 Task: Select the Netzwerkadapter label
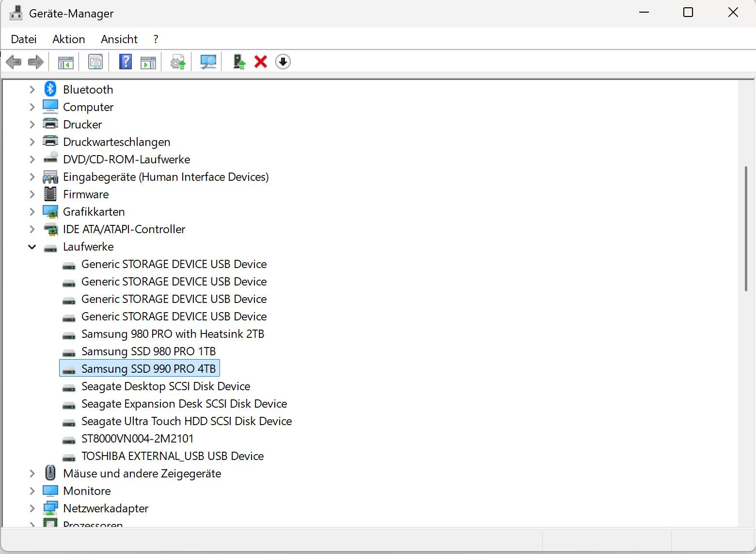point(106,508)
